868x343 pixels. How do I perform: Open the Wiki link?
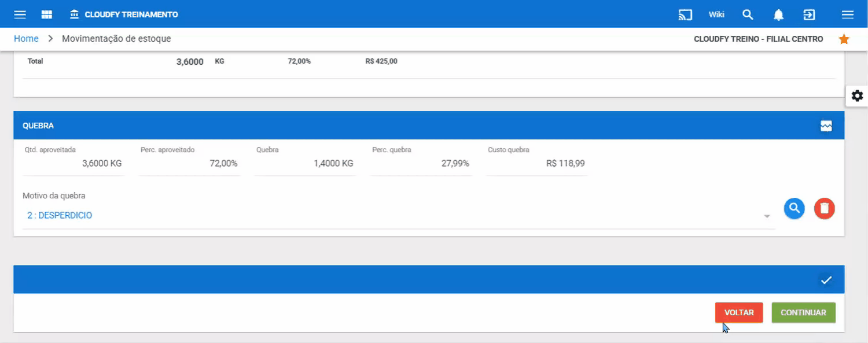click(716, 14)
